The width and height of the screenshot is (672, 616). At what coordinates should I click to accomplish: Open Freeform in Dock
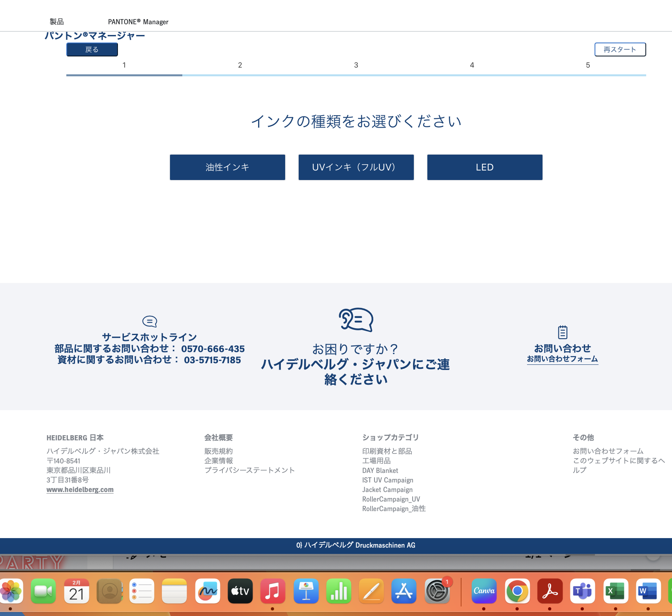pyautogui.click(x=208, y=591)
